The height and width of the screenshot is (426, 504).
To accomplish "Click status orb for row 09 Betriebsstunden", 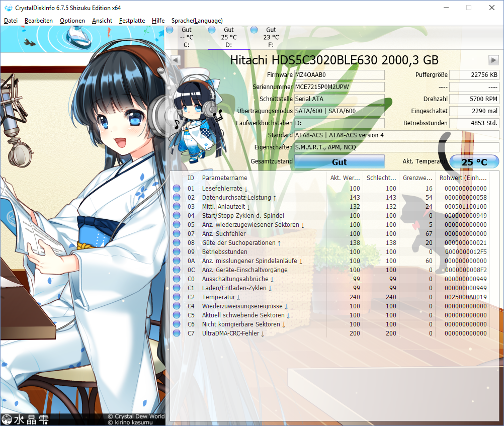I will [x=177, y=251].
